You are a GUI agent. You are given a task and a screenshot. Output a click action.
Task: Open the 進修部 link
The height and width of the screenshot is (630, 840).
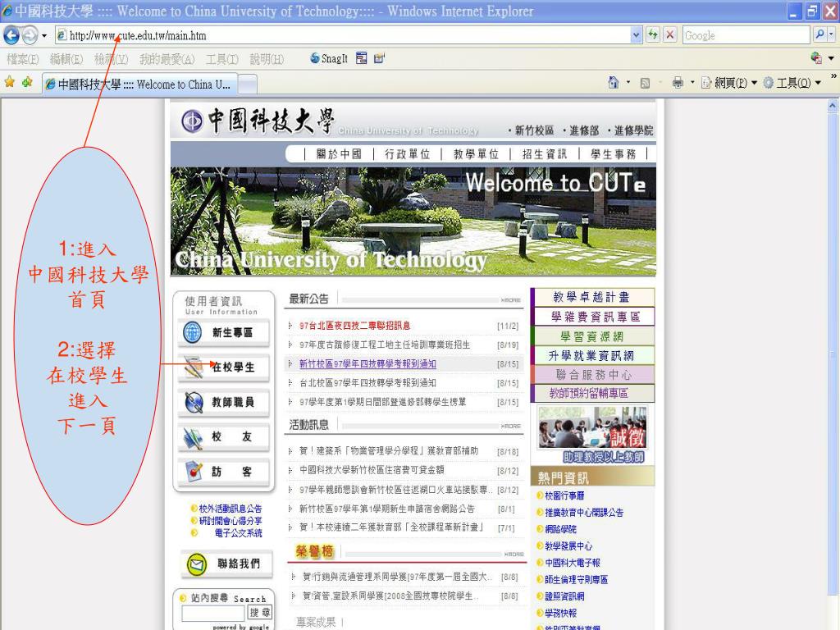(584, 130)
